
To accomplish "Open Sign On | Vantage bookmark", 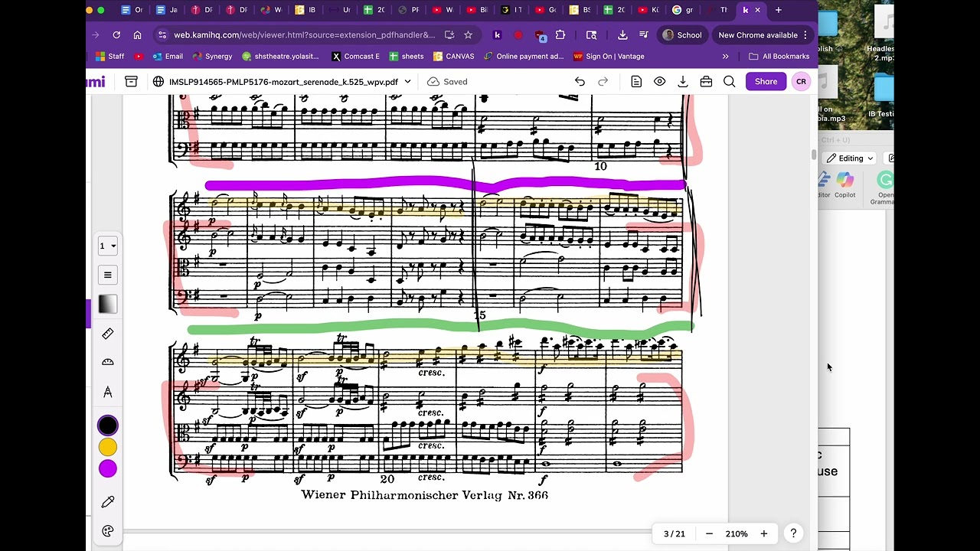I will tap(609, 56).
